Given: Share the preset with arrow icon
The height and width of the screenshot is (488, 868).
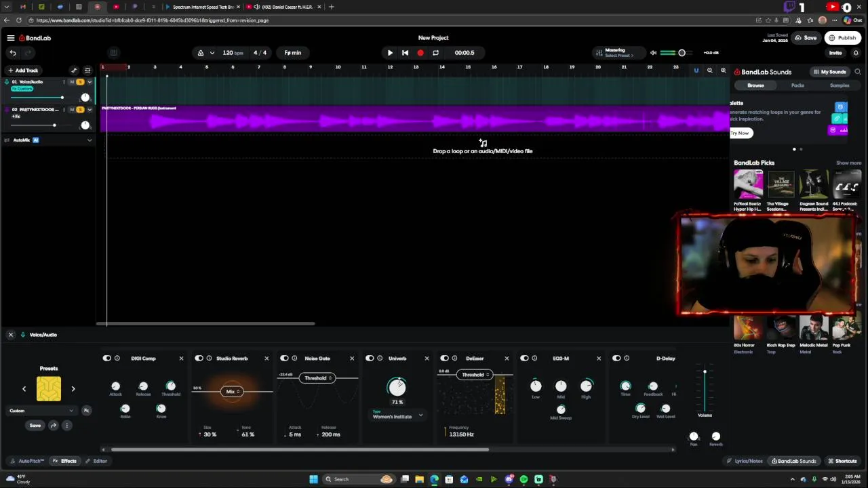Looking at the screenshot, I should [x=54, y=426].
